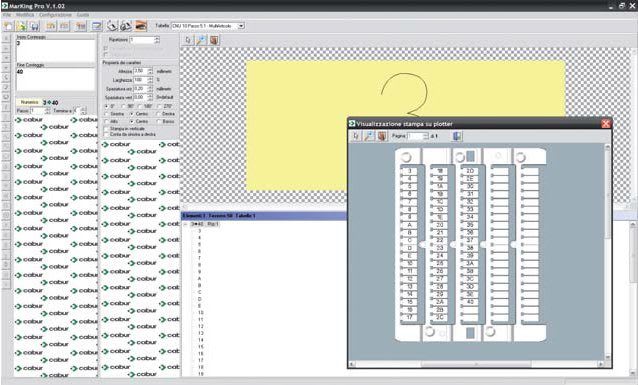Image resolution: width=638 pixels, height=385 pixels.
Task: Click in the Inizio Conteggio text box
Action: tap(55, 51)
